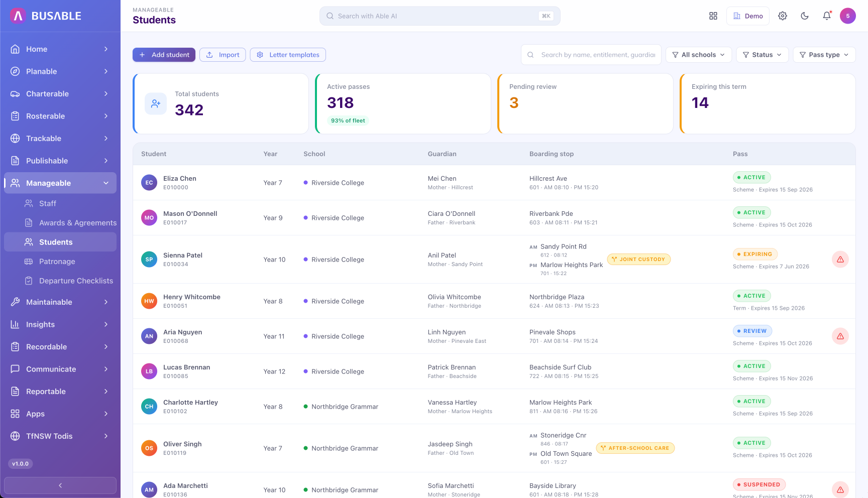This screenshot has width=868, height=498.
Task: Toggle dark mode moon icon
Action: [x=805, y=16]
